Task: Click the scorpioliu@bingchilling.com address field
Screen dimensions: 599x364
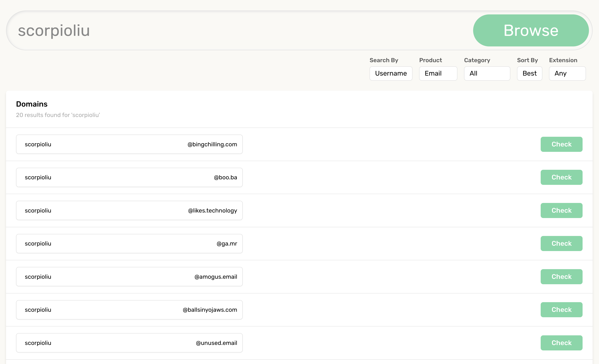Action: click(x=129, y=144)
